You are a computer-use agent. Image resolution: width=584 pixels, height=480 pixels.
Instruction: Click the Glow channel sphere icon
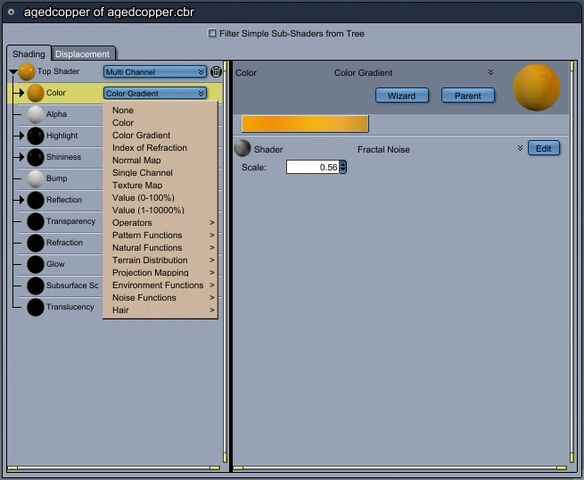(x=35, y=264)
